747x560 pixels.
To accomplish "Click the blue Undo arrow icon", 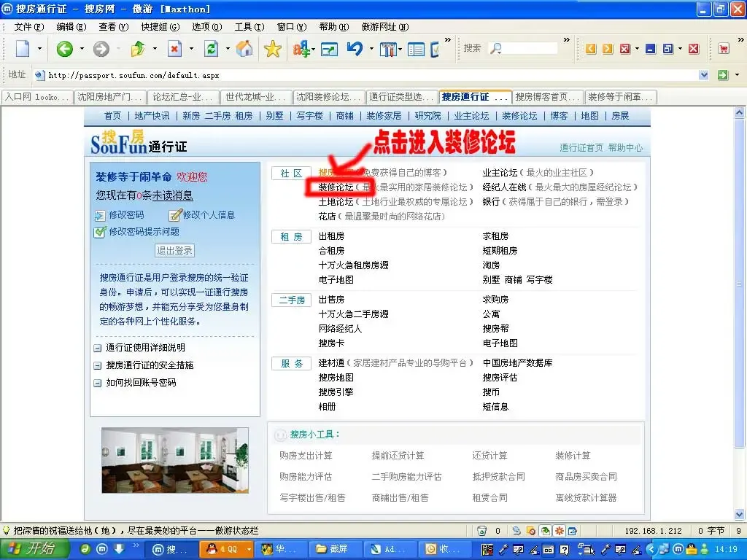I will pos(355,49).
